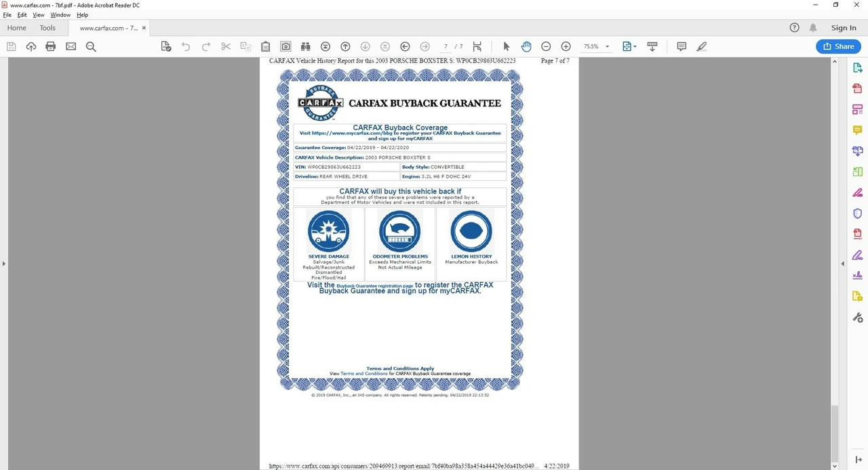
Task: Click Terms and Conditions link
Action: 364,374
